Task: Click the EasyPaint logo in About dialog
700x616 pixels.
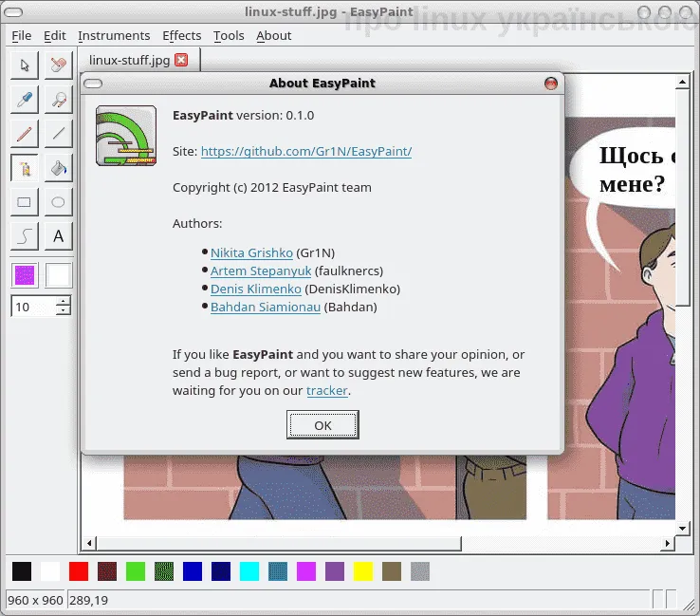Action: point(126,136)
